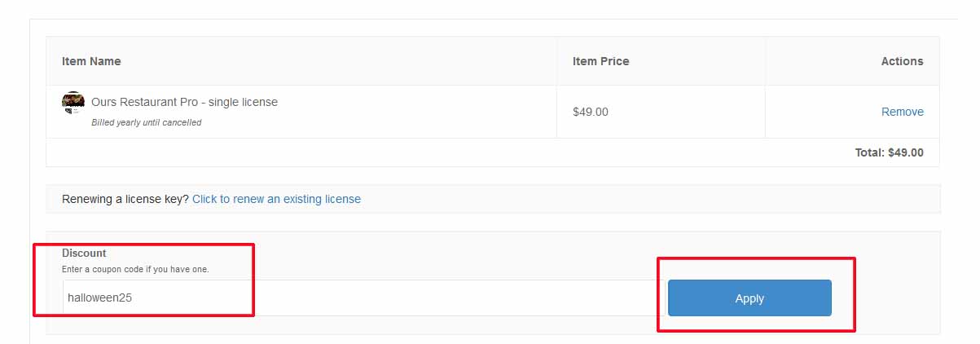Click the $49.00 item price cell
This screenshot has height=344, width=980.
pyautogui.click(x=591, y=112)
